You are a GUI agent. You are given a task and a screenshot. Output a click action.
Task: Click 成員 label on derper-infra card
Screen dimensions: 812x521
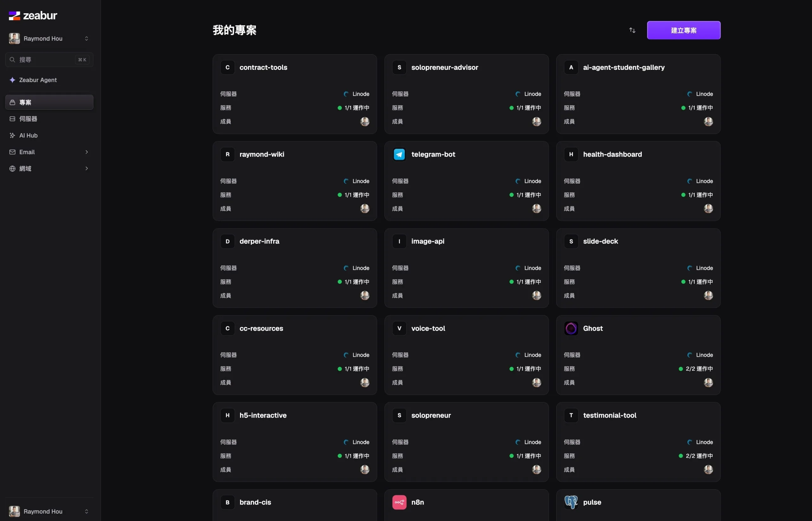coord(226,295)
